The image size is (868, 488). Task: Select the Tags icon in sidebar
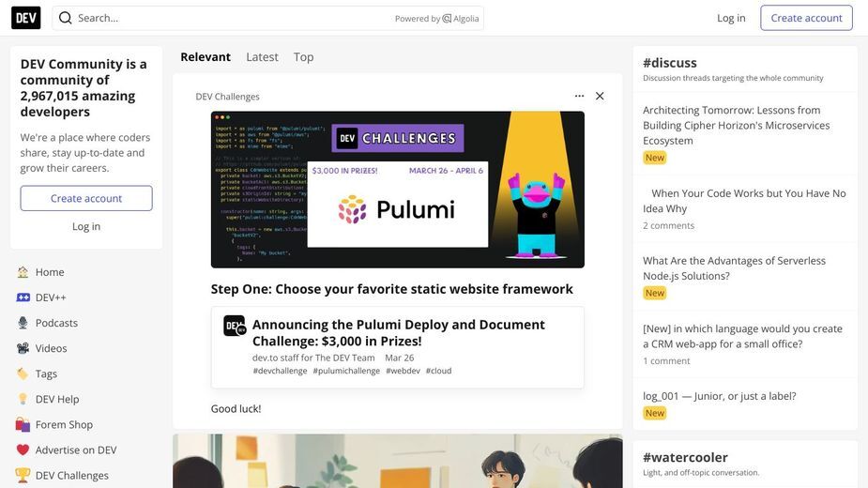(23, 374)
